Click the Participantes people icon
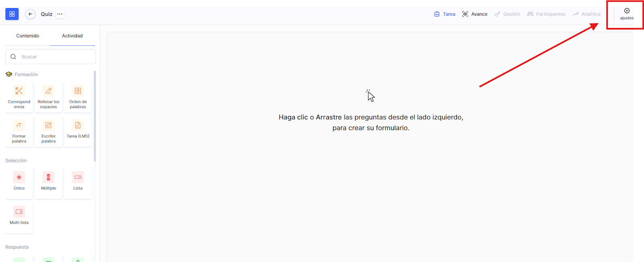 pyautogui.click(x=530, y=14)
